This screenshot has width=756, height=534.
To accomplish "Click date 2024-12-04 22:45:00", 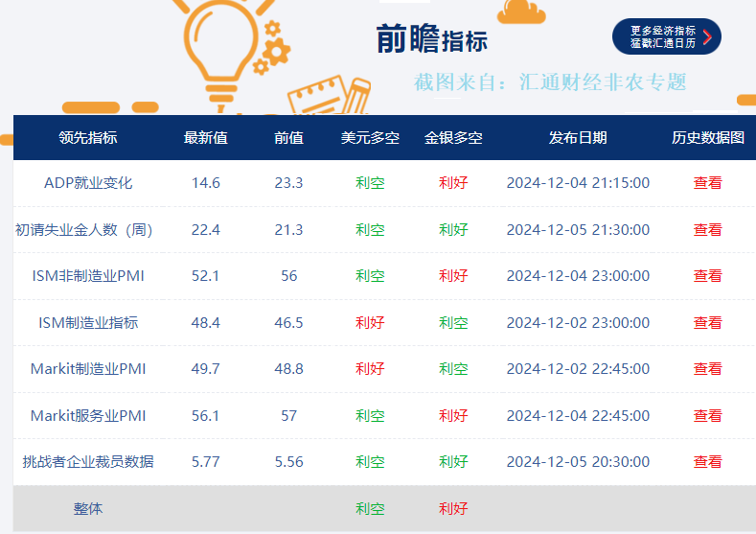I will click(x=578, y=416).
